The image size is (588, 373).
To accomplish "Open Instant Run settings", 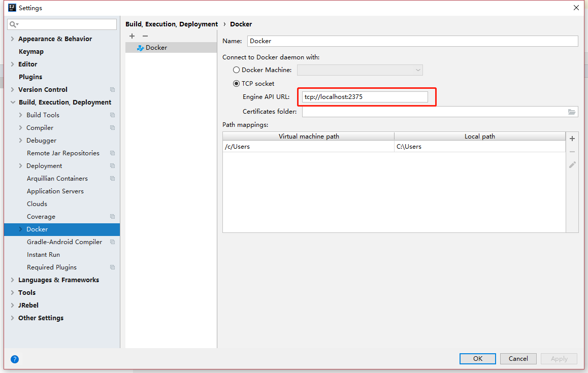I will click(43, 255).
